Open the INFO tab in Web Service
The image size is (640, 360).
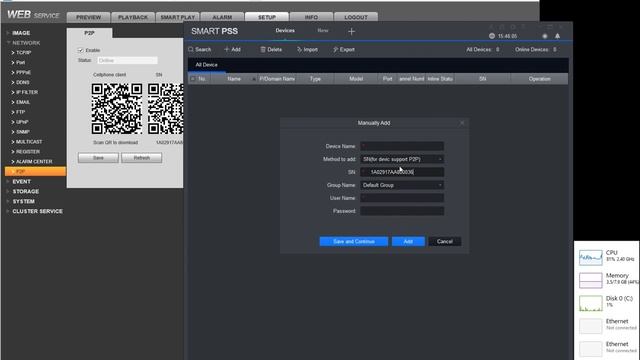(x=311, y=17)
